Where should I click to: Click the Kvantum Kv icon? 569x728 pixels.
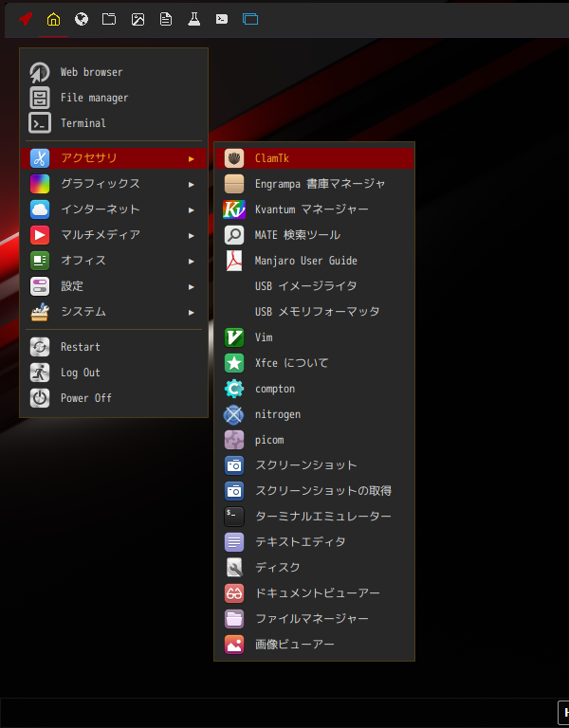pyautogui.click(x=234, y=209)
